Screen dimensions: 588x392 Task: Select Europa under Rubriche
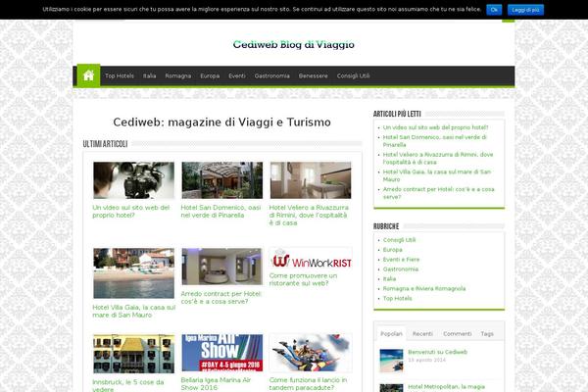click(x=393, y=250)
